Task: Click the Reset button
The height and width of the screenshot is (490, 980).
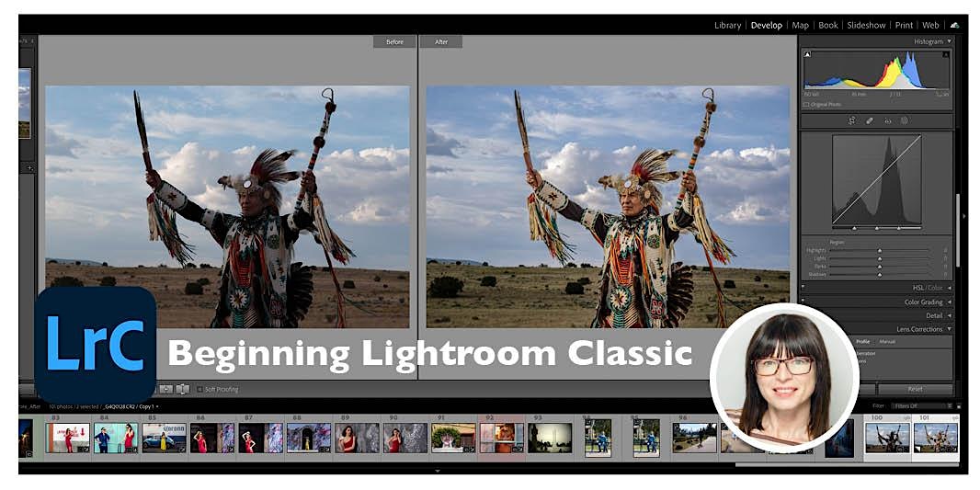Action: (915, 389)
